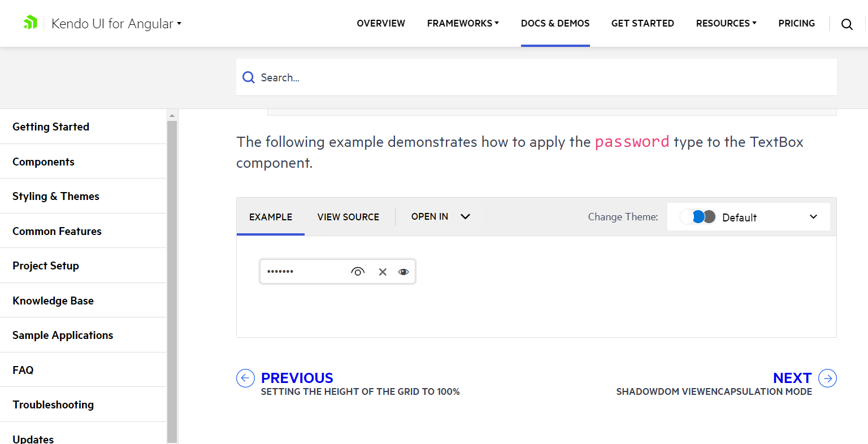The image size is (868, 444).
Task: Click the pink 'password' code text
Action: point(632,142)
